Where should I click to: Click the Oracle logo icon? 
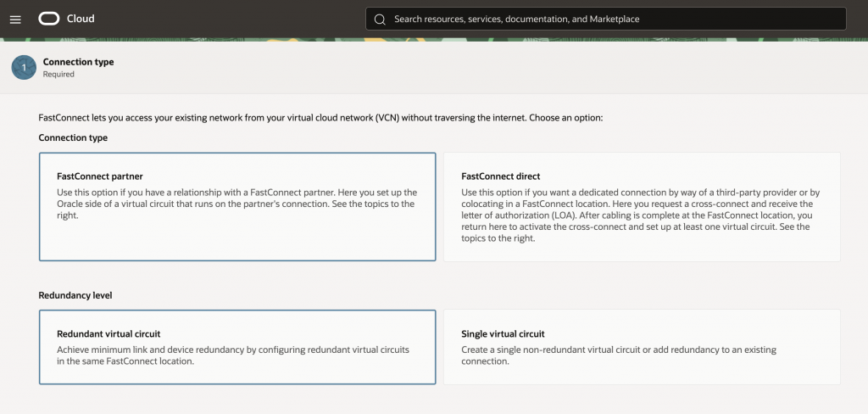(48, 19)
